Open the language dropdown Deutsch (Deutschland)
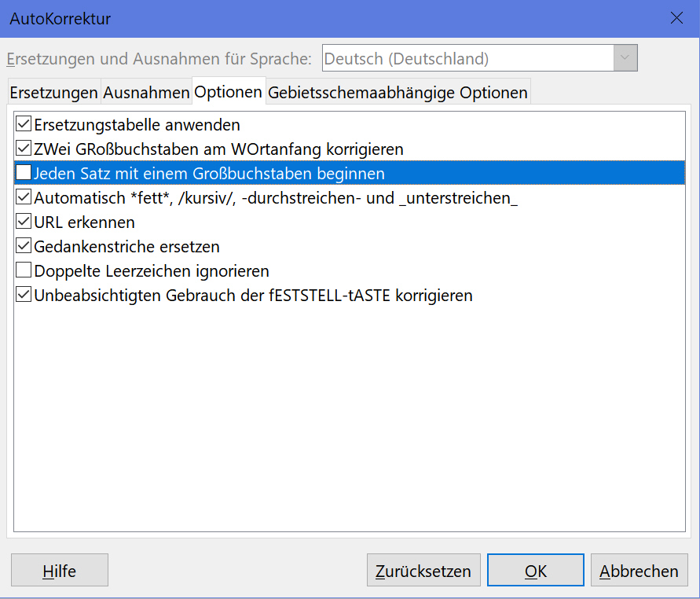The image size is (700, 599). [468, 58]
